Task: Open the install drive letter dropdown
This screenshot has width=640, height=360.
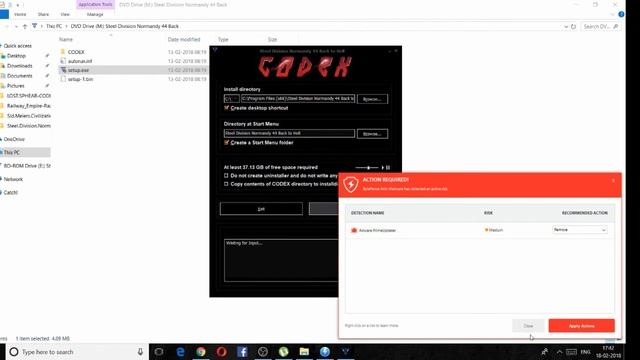Action: 231,99
